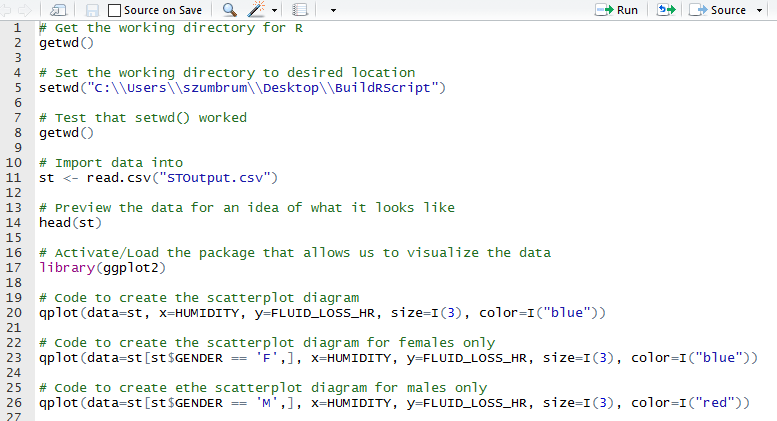Image resolution: width=777 pixels, height=421 pixels.
Task: Click line number 11 in the gutter
Action: tap(14, 178)
